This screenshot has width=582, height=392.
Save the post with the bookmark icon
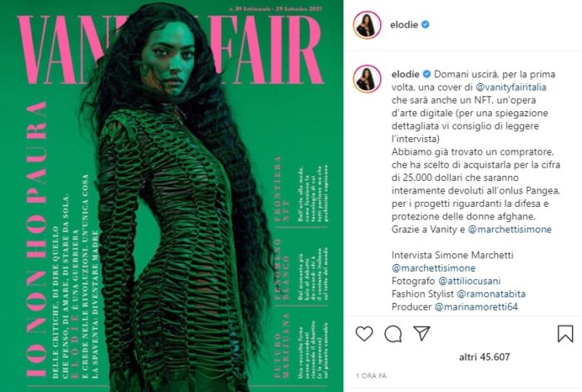click(x=565, y=333)
